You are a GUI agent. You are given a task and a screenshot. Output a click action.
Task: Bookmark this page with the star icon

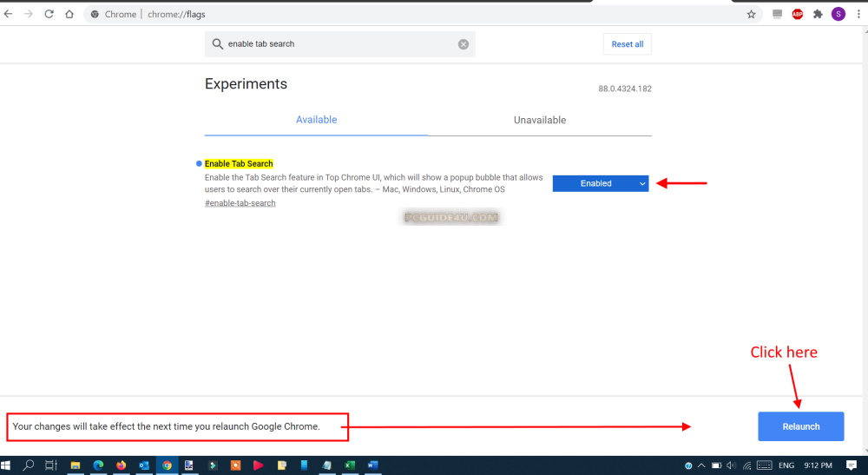tap(751, 14)
